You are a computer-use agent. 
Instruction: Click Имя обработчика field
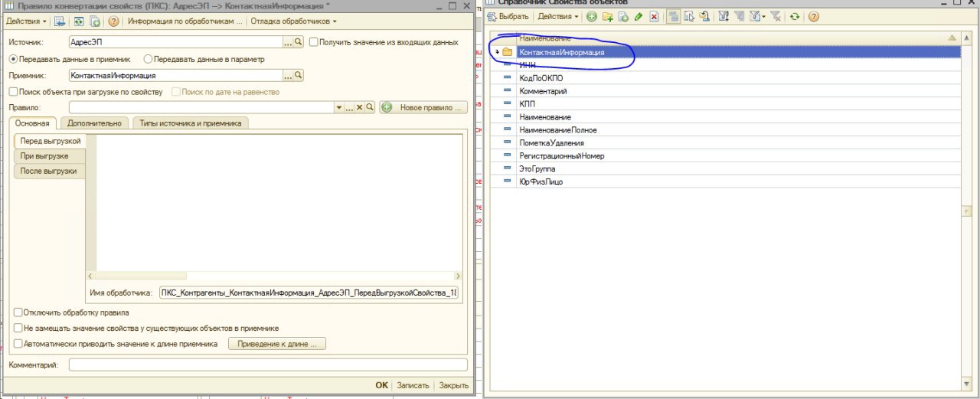[x=309, y=293]
